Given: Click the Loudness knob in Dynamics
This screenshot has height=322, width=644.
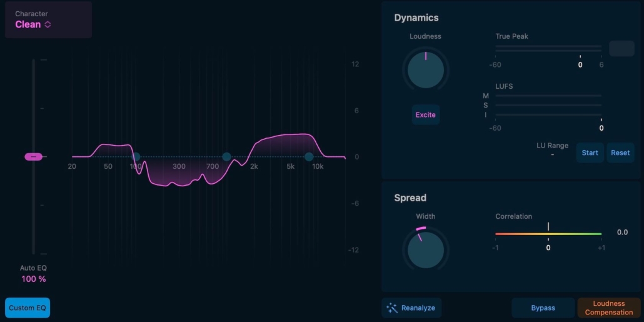Looking at the screenshot, I should point(425,70).
